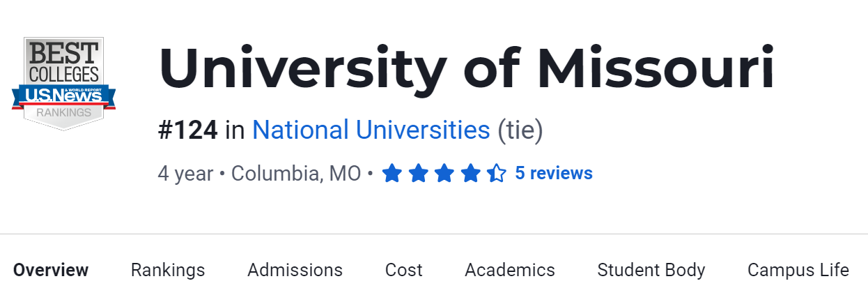Click the #124 rank number
The image size is (868, 295).
coord(188,130)
